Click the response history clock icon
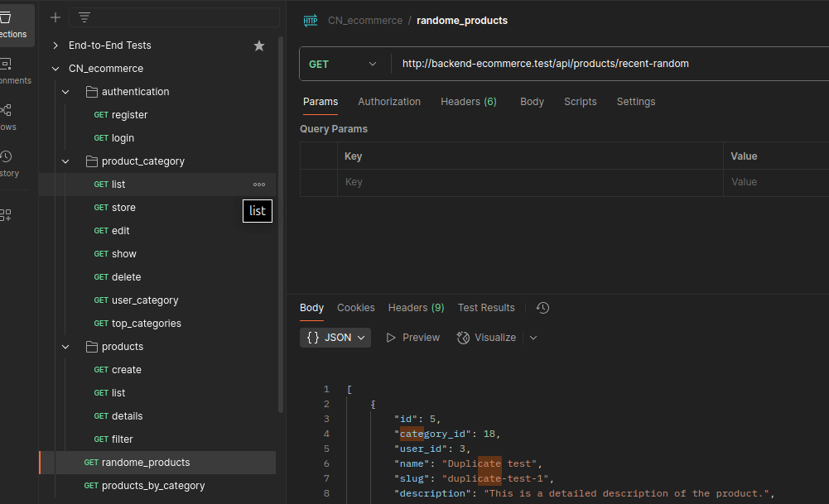The height and width of the screenshot is (504, 829). tap(542, 308)
